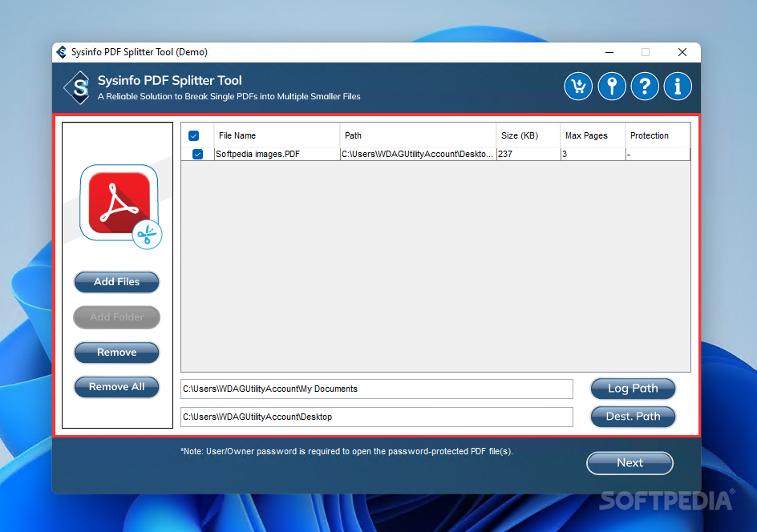Click the Sysinfo S logo in header
Image resolution: width=757 pixels, height=532 pixels.
click(79, 88)
